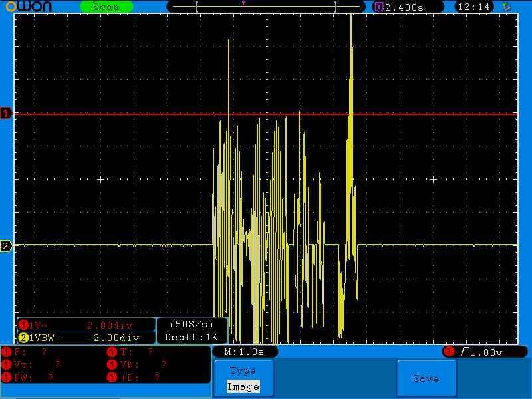Click the Type Image menu button
This screenshot has width=532, height=399.
(243, 378)
